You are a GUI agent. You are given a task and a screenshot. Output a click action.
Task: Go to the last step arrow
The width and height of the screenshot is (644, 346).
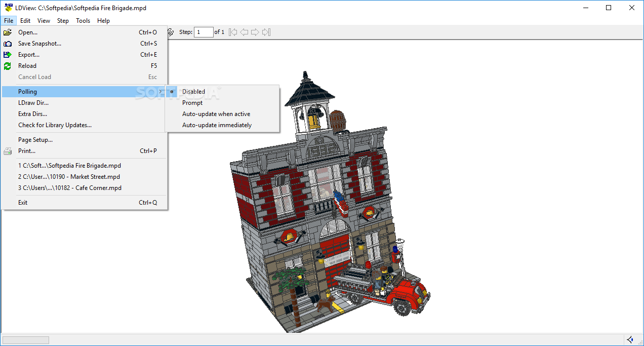point(266,32)
